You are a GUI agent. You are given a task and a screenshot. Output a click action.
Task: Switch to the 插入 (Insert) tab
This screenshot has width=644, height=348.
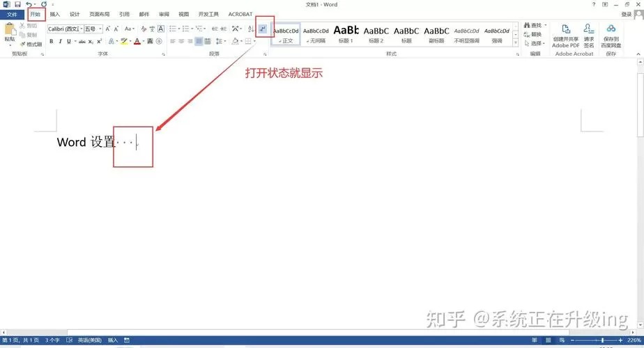pos(54,15)
